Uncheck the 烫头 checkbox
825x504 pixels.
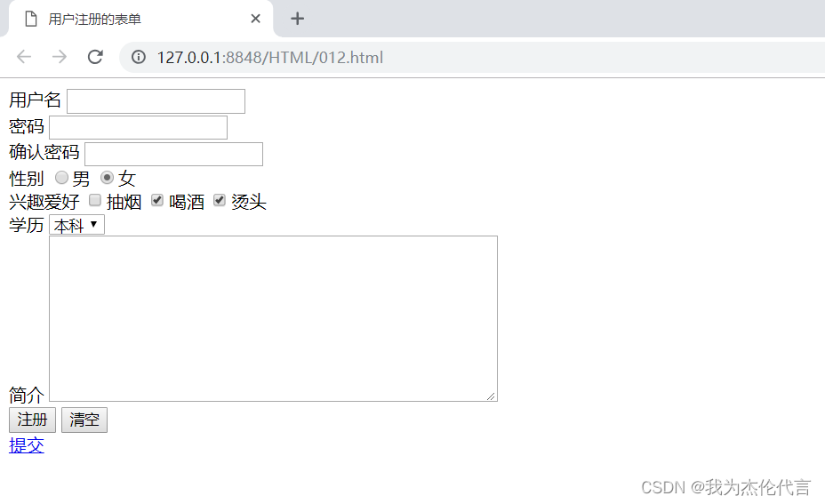(220, 200)
